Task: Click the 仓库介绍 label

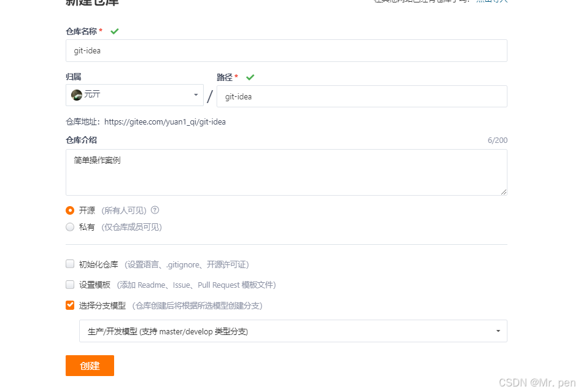Action: (x=81, y=140)
